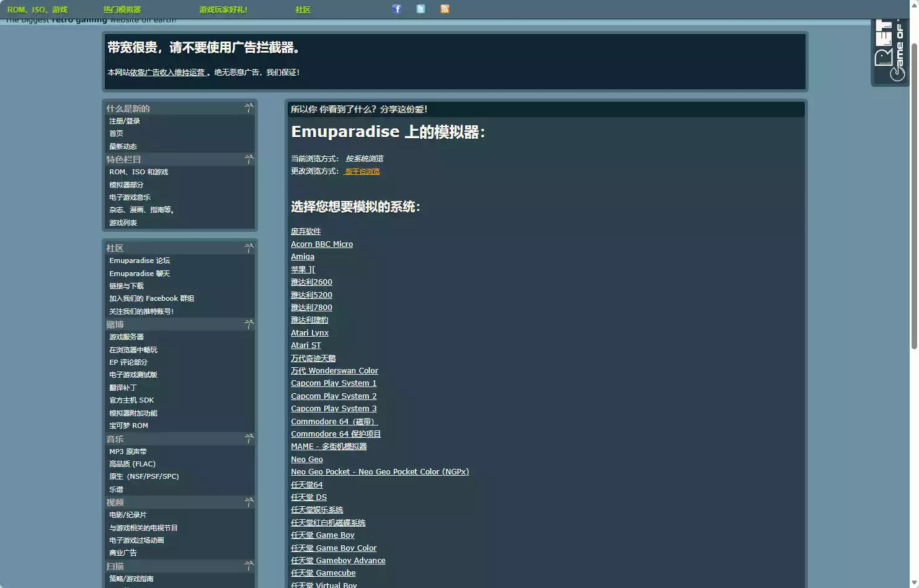Open 首页 in the sidebar
The image size is (919, 588).
116,133
